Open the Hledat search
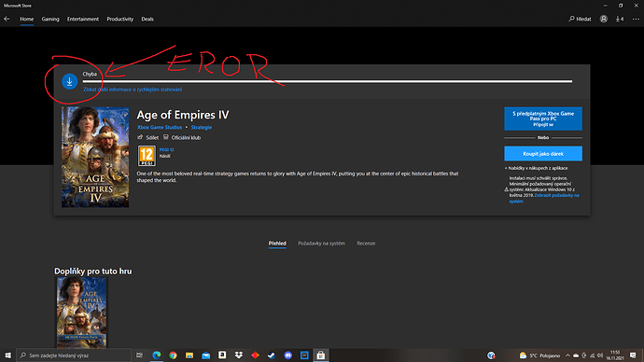Image resolution: width=644 pixels, height=362 pixels. click(x=580, y=19)
